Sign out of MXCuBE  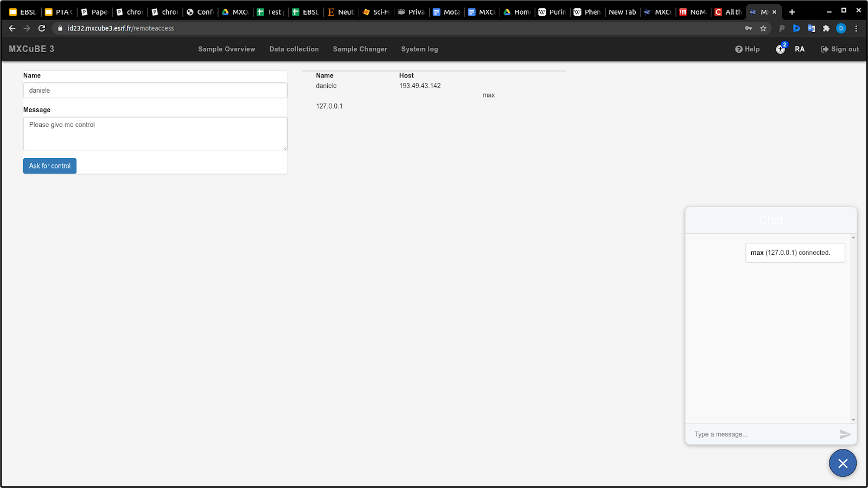tap(840, 49)
